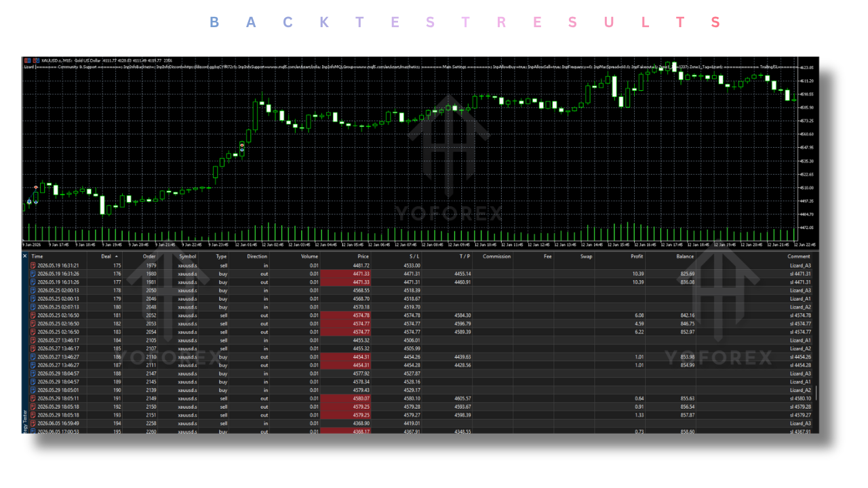The image size is (868, 488).
Task: Click the red sell icon of deal 175
Action: tap(33, 266)
